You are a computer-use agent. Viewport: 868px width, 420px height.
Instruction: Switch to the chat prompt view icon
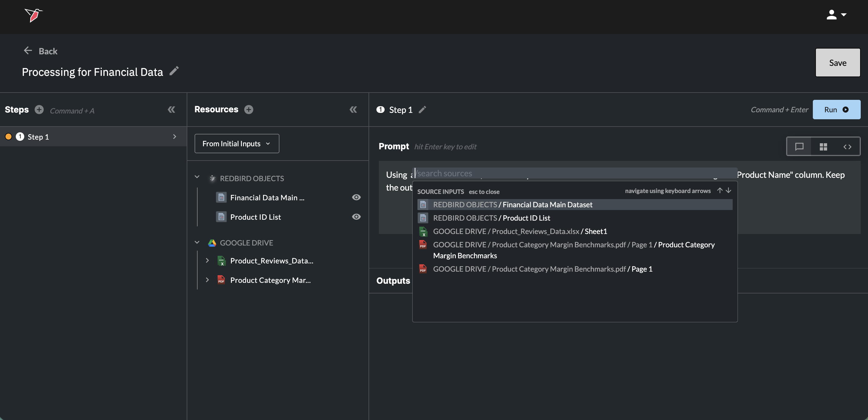pos(799,146)
